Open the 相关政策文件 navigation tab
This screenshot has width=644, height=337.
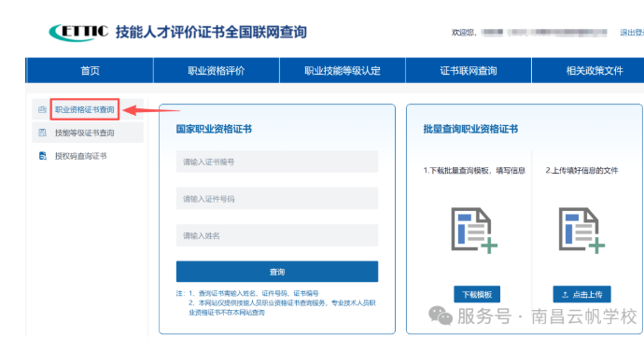tap(588, 71)
